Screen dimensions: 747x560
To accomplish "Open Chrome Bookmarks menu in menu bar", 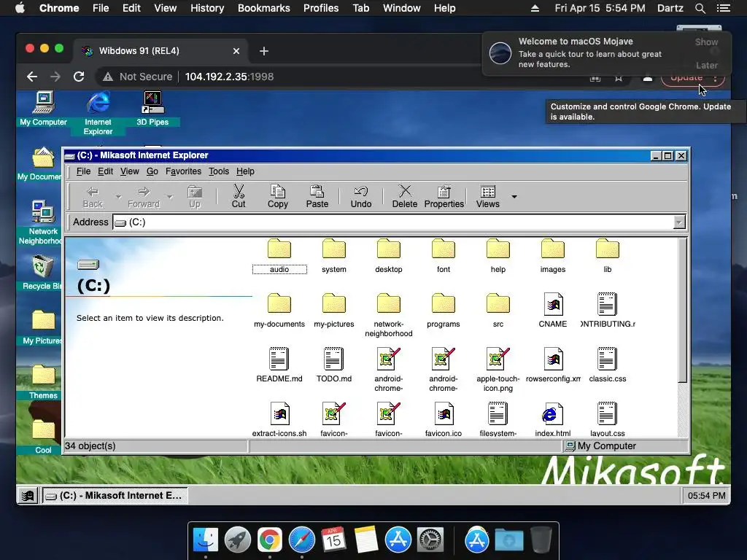I will pyautogui.click(x=264, y=8).
